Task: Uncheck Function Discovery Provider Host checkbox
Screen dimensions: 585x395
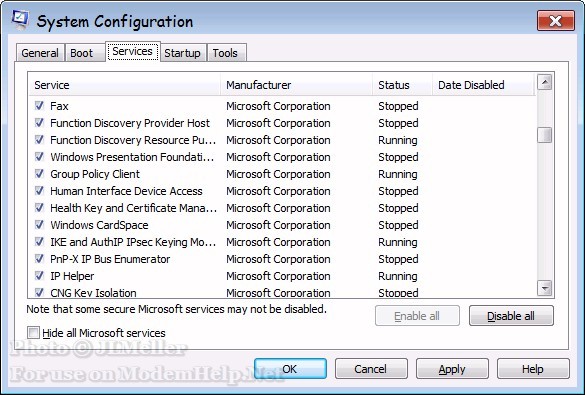Action: [39, 123]
